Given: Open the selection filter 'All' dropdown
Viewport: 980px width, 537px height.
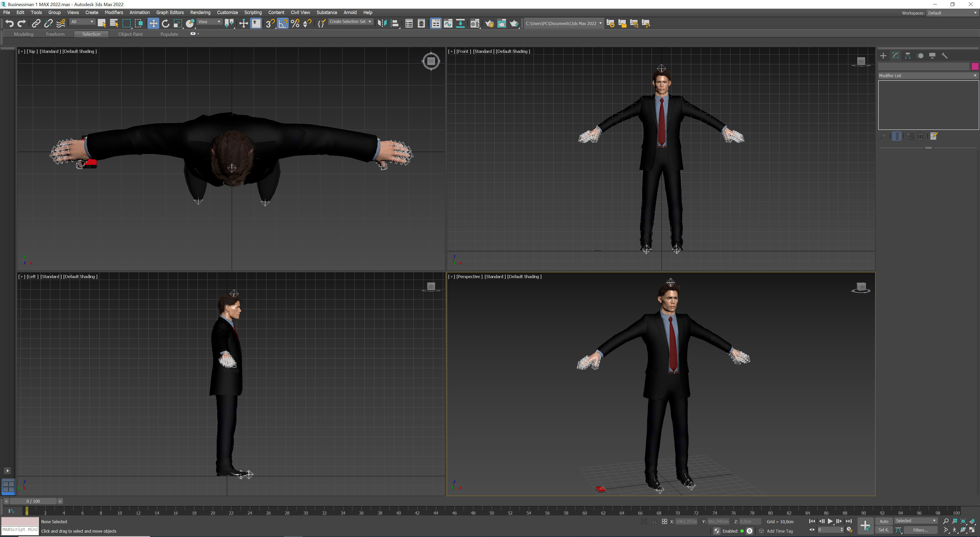Looking at the screenshot, I should coord(82,22).
